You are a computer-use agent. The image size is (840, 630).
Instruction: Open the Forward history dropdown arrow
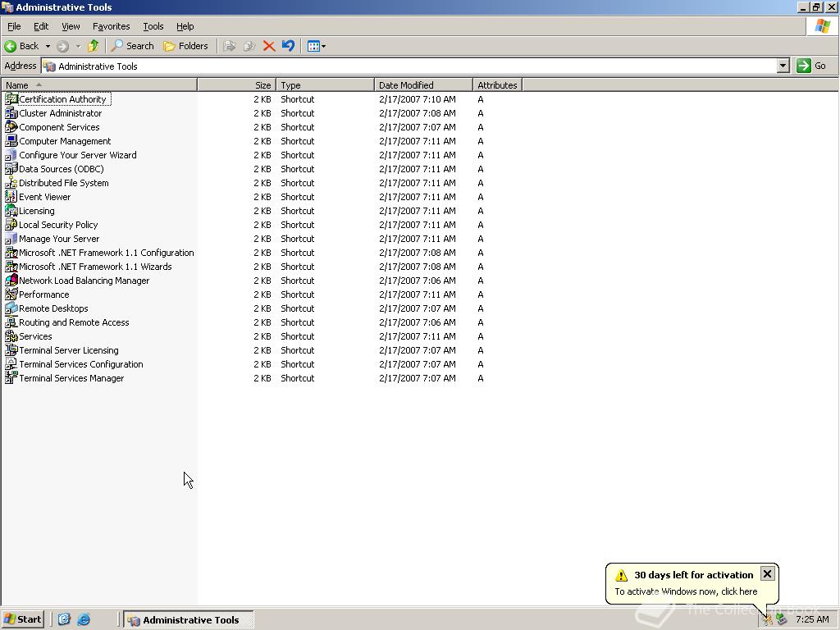(x=78, y=46)
